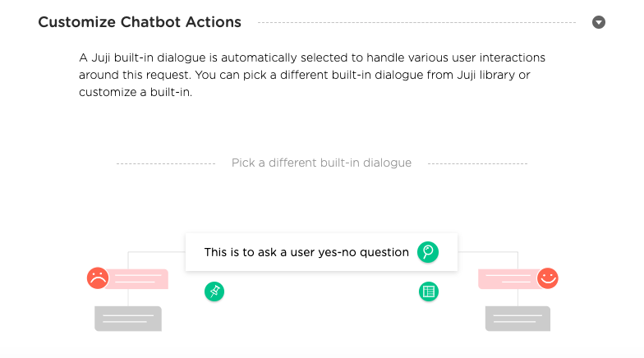This screenshot has height=358, width=644.
Task: Click "customize a built-in." phrase in the description
Action: click(x=136, y=92)
